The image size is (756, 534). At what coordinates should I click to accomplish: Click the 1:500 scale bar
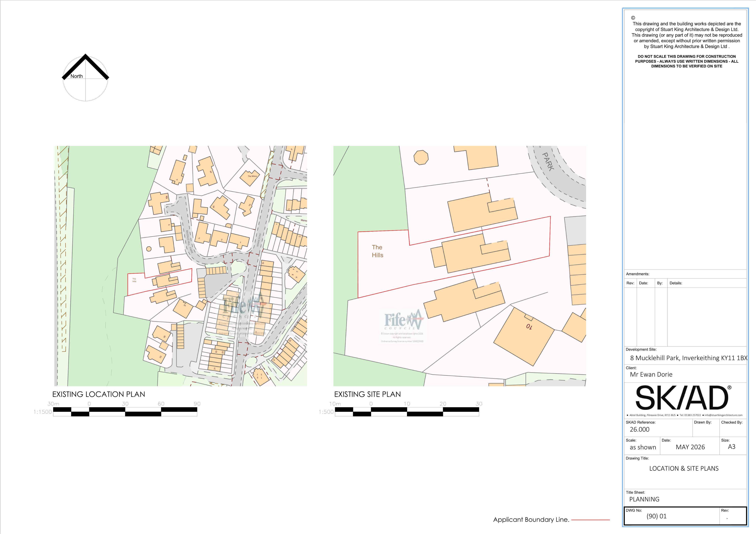point(407,412)
